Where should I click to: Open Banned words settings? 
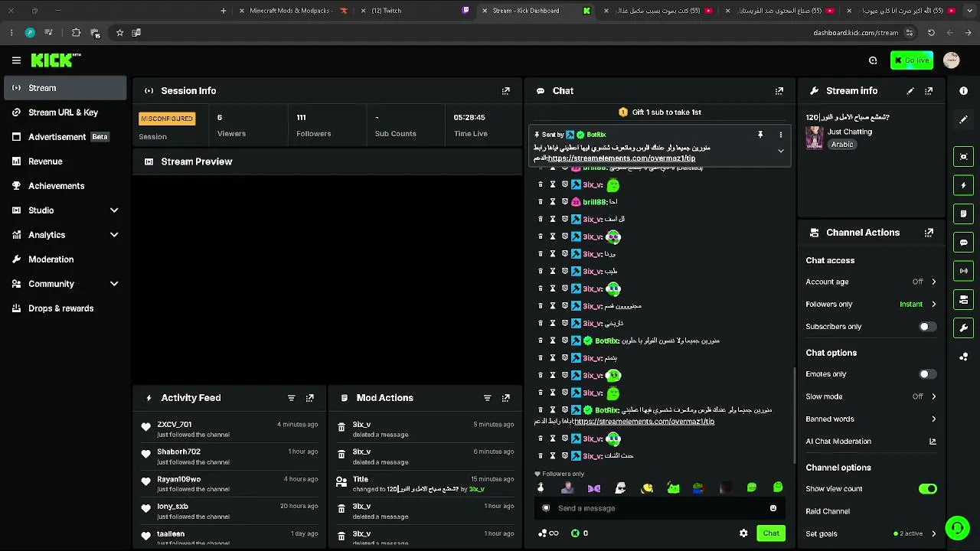(x=871, y=419)
